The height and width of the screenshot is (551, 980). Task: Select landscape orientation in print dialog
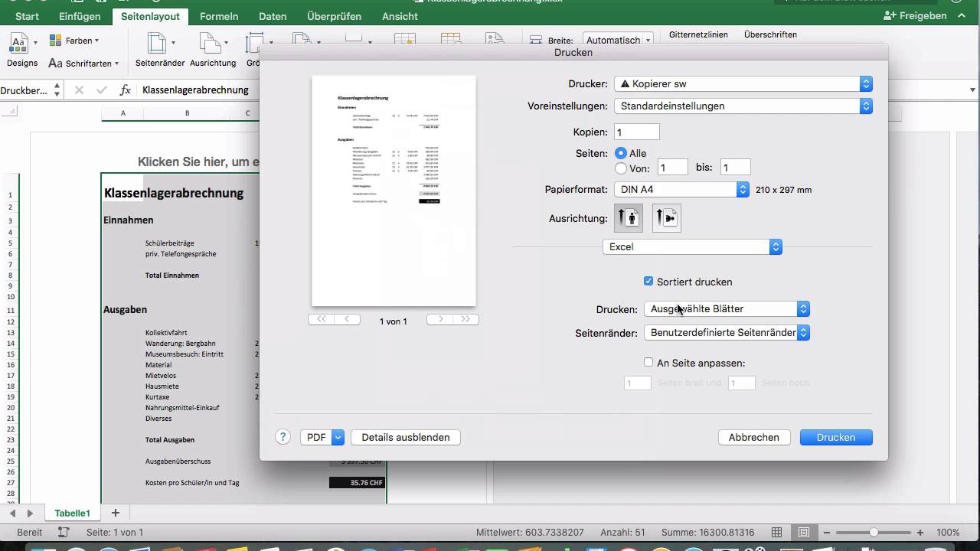tap(666, 218)
